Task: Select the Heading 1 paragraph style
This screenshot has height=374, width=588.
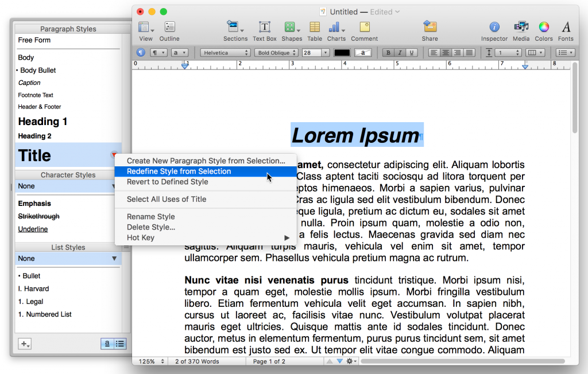Action: pyautogui.click(x=42, y=122)
